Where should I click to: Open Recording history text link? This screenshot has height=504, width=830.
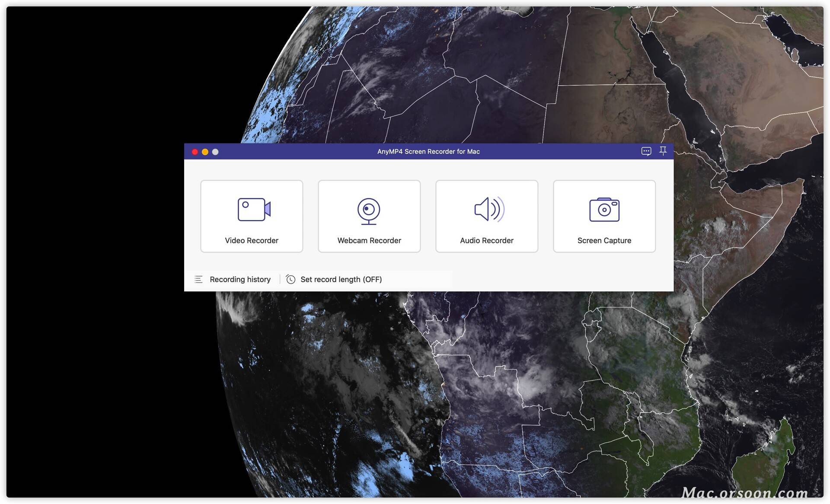(x=240, y=279)
